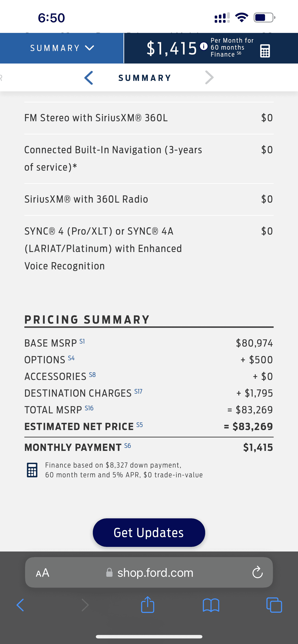
Task: Expand the SUMMARY dropdown in header
Action: 62,48
